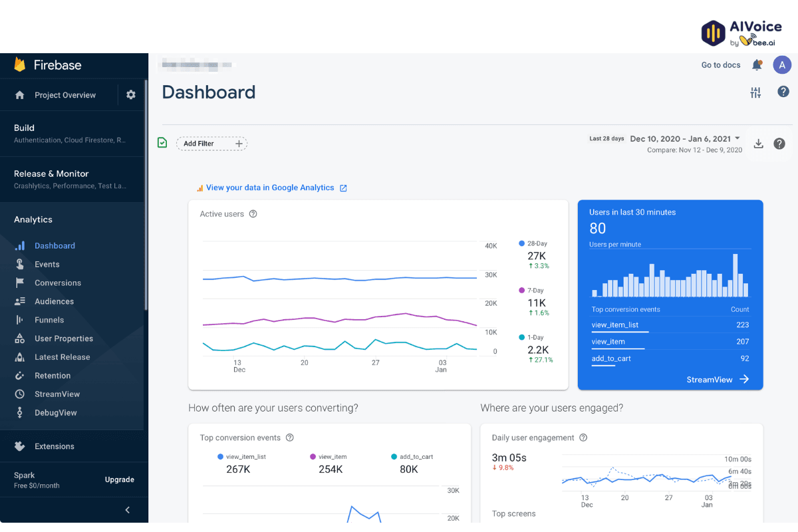This screenshot has height=532, width=798.
Task: Click help icon next to download
Action: (x=779, y=144)
